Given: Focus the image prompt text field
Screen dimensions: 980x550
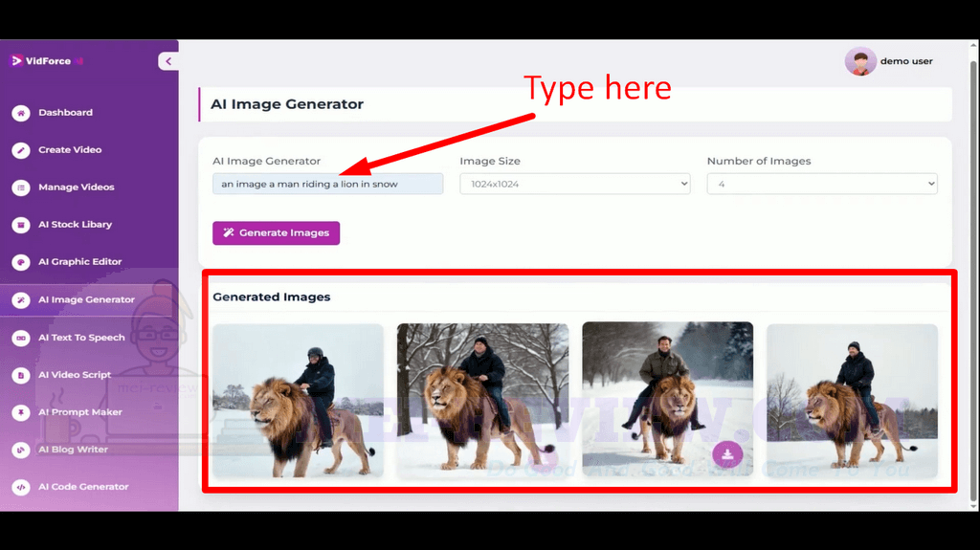Looking at the screenshot, I should 327,184.
